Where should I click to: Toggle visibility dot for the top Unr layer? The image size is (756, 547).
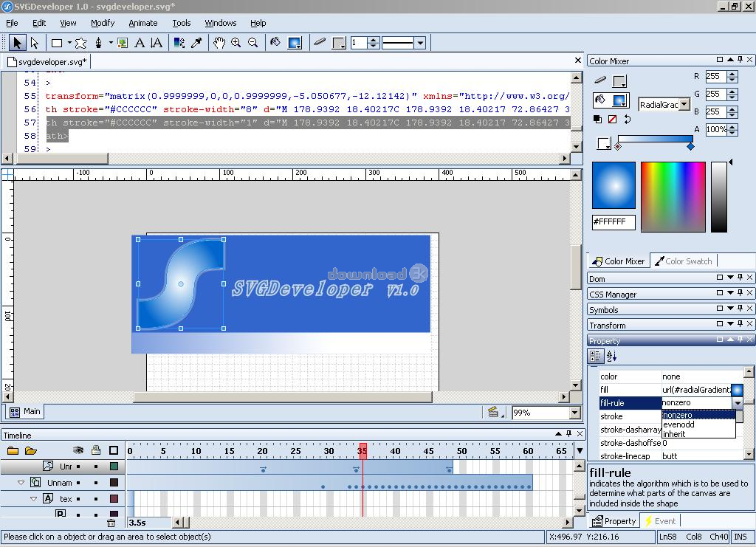[78, 467]
